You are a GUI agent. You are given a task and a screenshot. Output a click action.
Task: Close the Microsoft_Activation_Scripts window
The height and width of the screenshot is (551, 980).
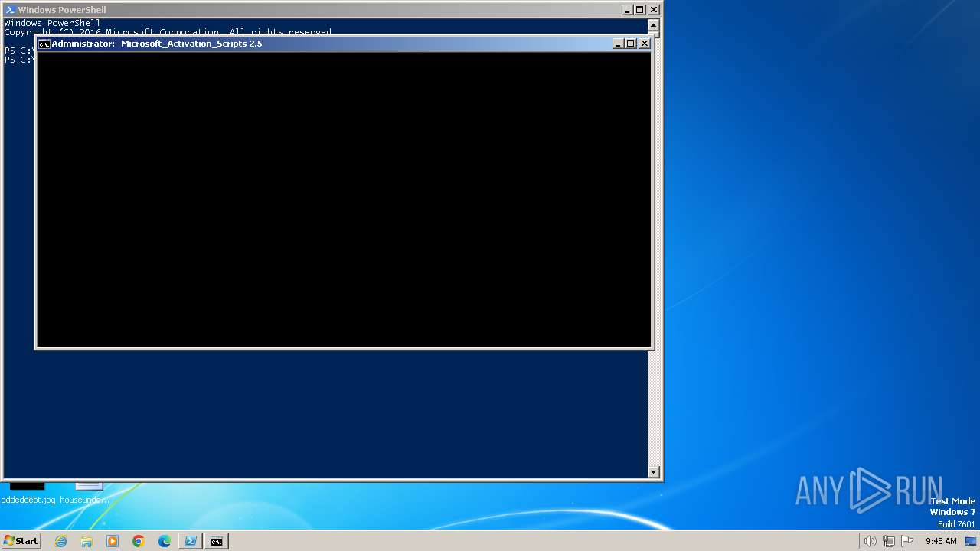pyautogui.click(x=645, y=44)
